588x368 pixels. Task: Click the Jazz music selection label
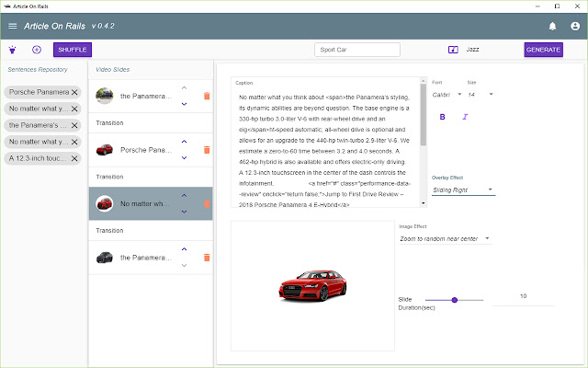472,50
